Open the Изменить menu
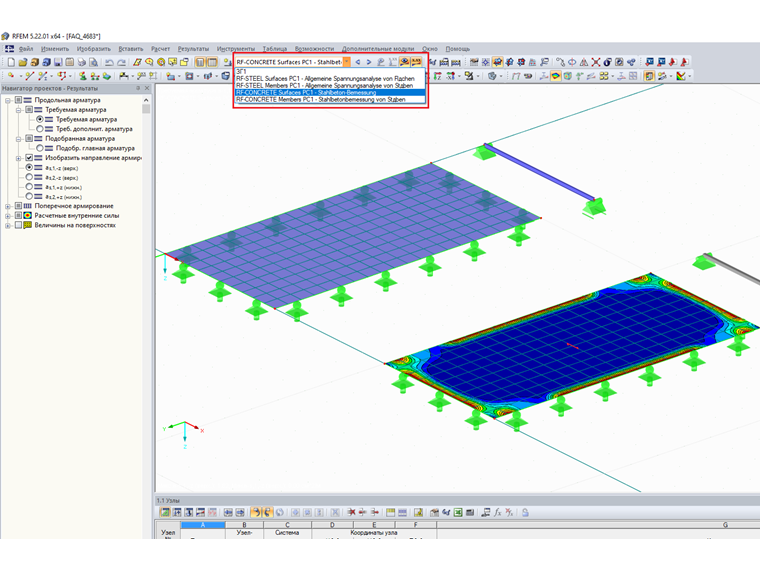760x570 pixels. pos(55,49)
